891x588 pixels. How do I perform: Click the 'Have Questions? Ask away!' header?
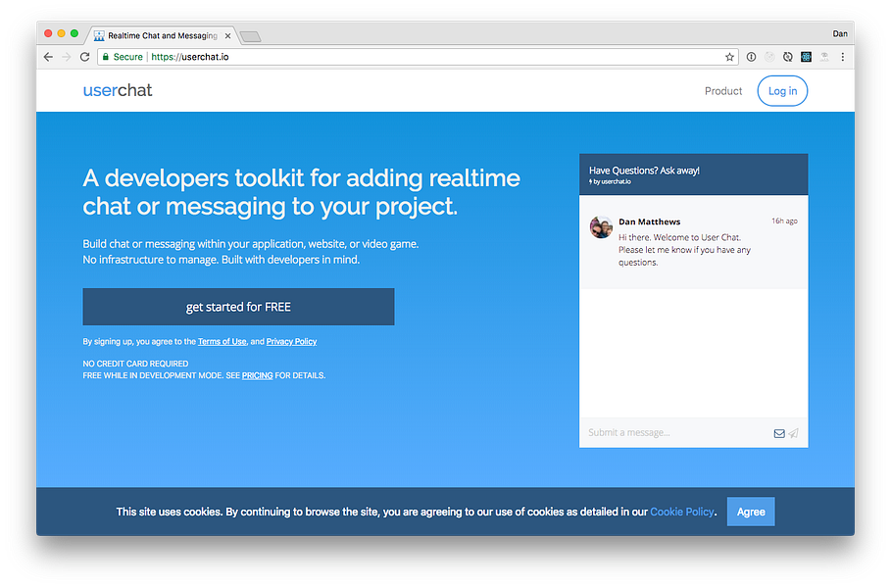point(644,171)
